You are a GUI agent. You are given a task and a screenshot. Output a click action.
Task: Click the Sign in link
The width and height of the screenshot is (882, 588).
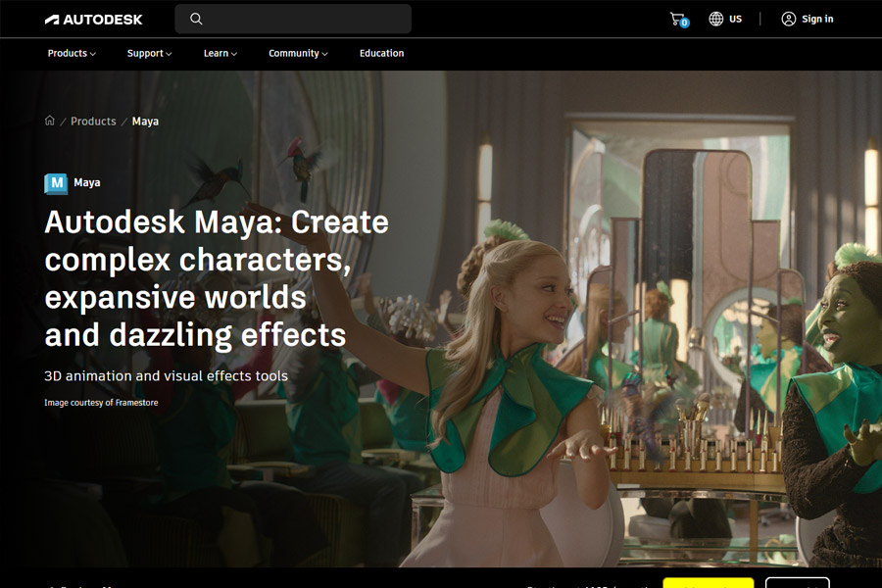(x=817, y=20)
